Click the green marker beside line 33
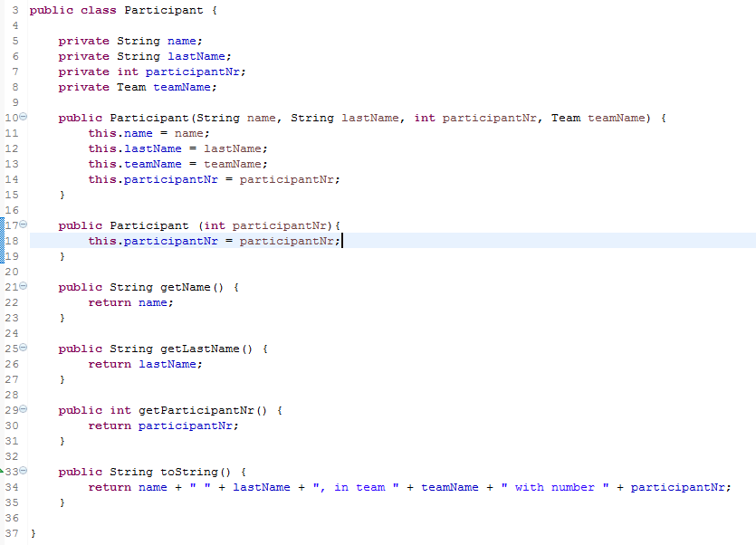This screenshot has width=756, height=545. (4, 471)
